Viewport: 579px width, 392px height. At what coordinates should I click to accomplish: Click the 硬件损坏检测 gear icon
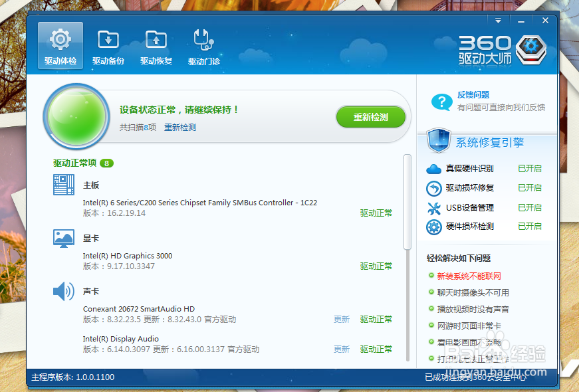[433, 227]
